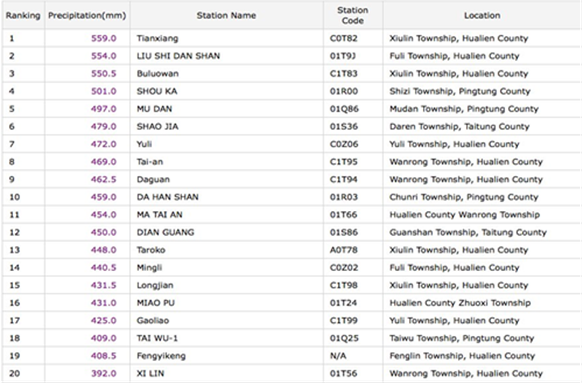
Task: Click Daren Township, Taitung County location
Action: pos(460,126)
